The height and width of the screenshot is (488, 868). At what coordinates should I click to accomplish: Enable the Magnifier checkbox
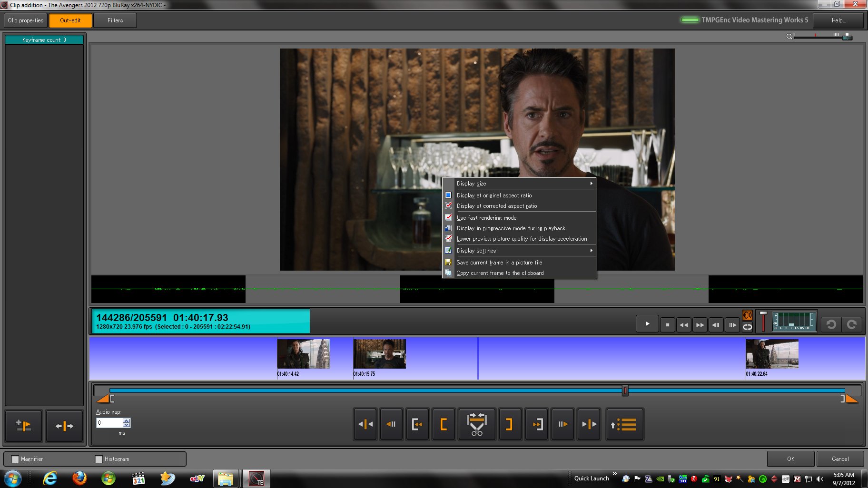[15, 459]
